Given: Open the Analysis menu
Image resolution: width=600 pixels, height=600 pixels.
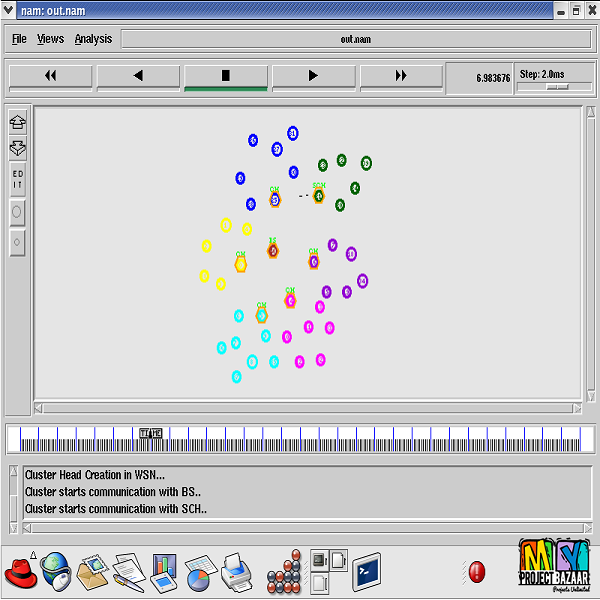Looking at the screenshot, I should pyautogui.click(x=93, y=39).
